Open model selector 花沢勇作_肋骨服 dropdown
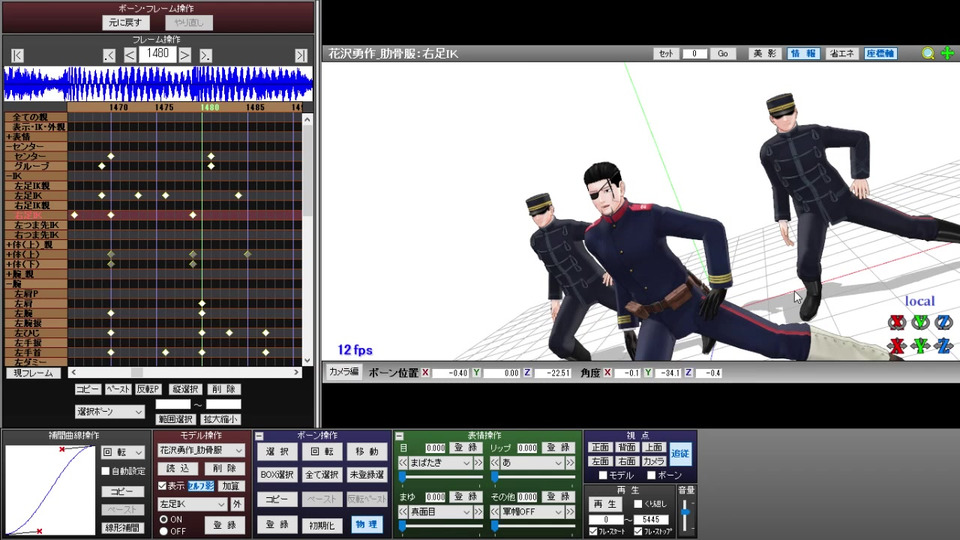Viewport: 960px width, 540px height. pyautogui.click(x=201, y=450)
